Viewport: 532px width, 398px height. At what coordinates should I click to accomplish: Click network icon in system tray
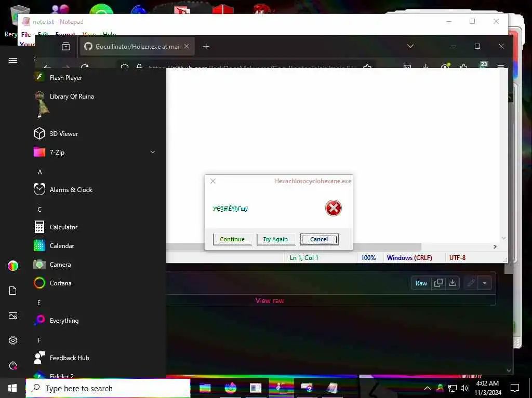point(453,388)
